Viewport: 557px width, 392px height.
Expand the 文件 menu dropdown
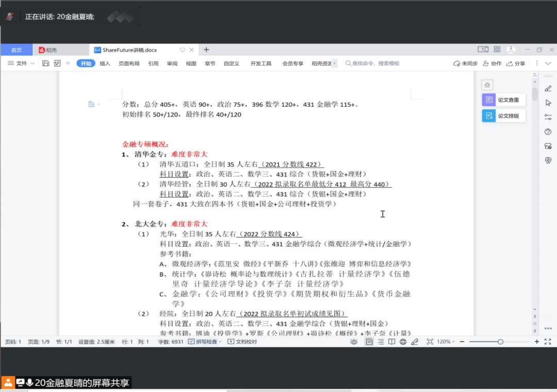[21, 63]
